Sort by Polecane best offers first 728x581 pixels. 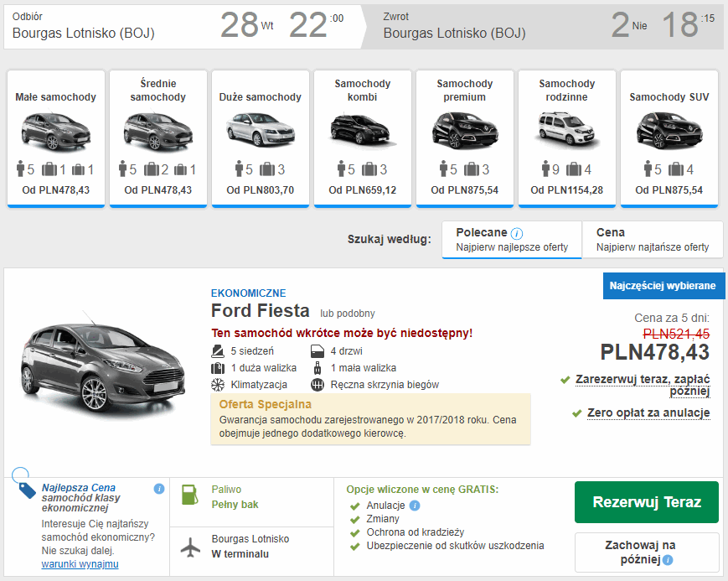(x=512, y=240)
